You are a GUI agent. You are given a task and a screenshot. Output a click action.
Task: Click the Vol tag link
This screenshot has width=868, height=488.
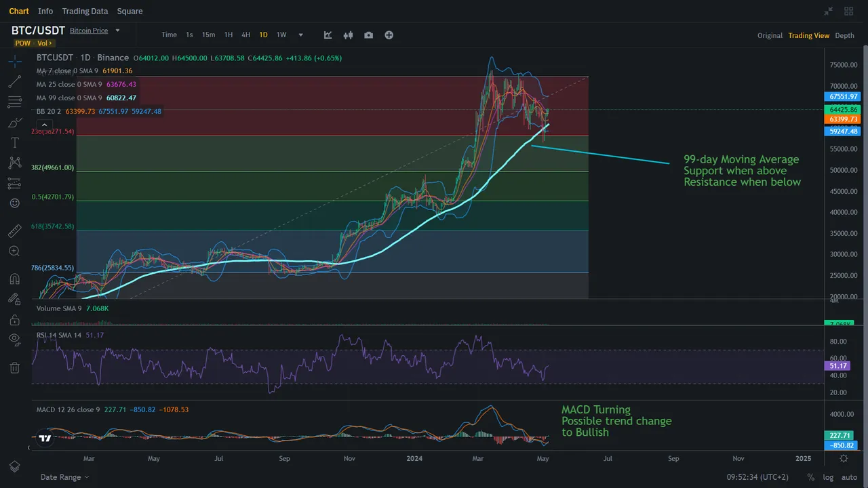44,43
